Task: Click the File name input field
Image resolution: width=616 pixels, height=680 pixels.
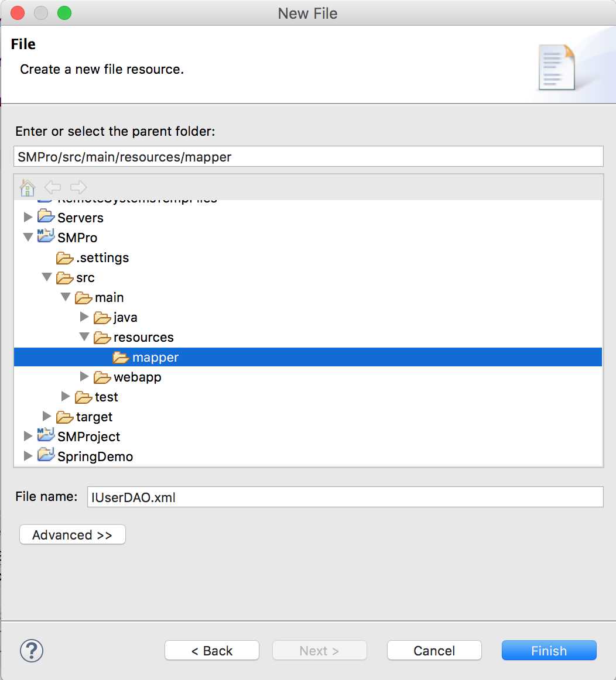Action: pyautogui.click(x=345, y=497)
